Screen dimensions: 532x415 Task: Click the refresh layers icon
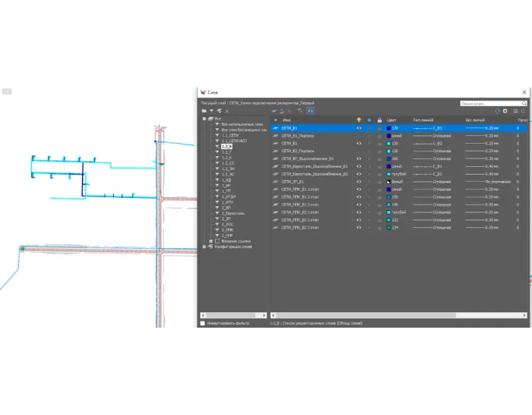click(x=497, y=111)
